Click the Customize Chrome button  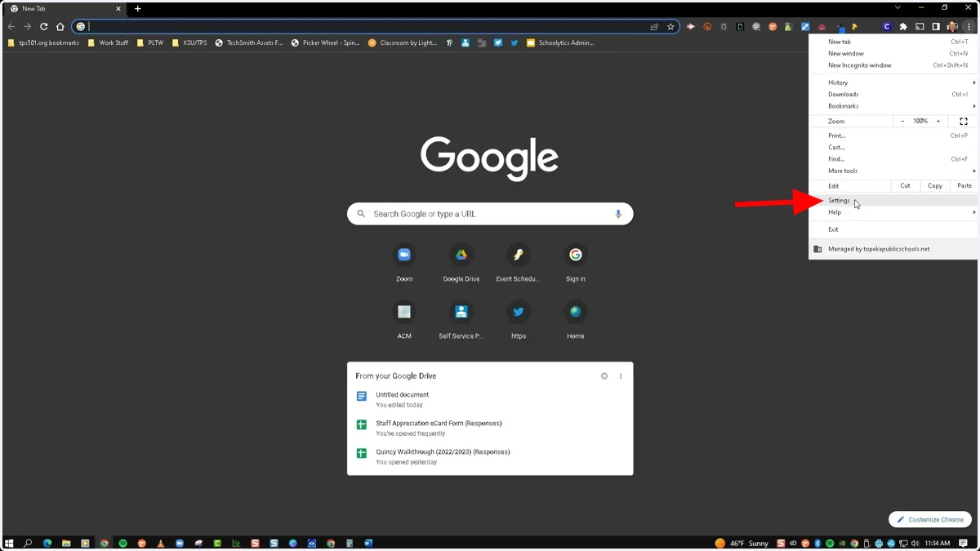click(x=930, y=519)
